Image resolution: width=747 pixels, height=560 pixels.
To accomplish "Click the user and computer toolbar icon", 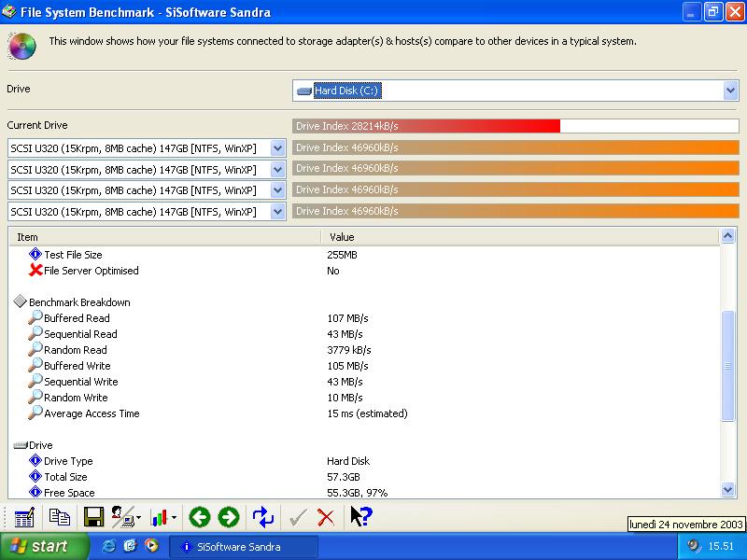I will point(122,517).
